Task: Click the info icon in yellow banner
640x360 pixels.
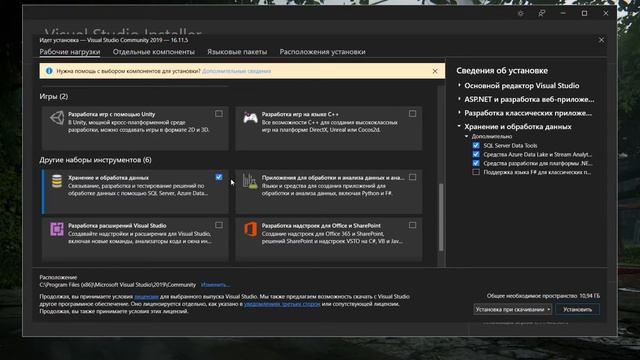Action: pyautogui.click(x=49, y=71)
